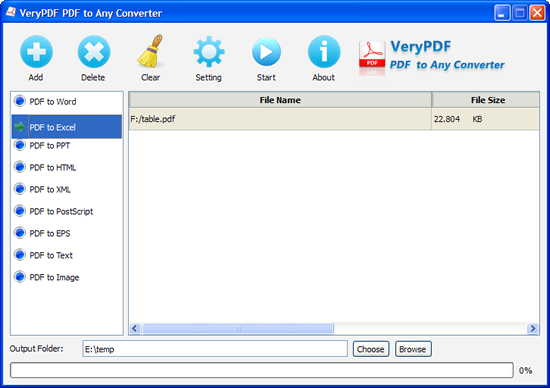The width and height of the screenshot is (550, 388).
Task: Click the horizontal scrollbar left arrow
Action: click(x=135, y=328)
